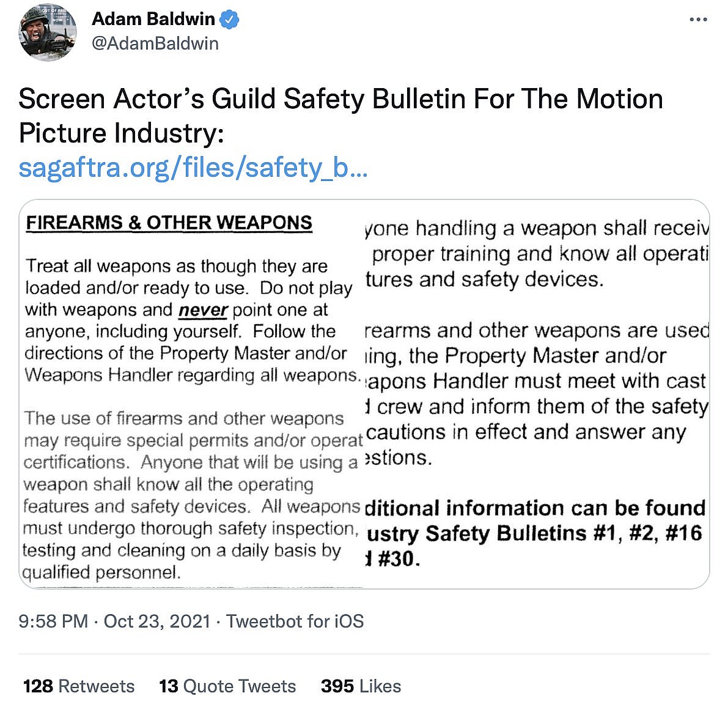728x715 pixels.
Task: Click "Picture Industry:" line of the tweet
Action: (x=122, y=133)
